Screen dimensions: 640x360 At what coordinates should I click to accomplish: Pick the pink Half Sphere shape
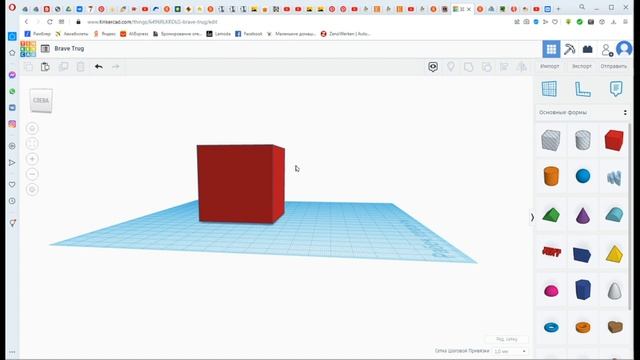click(x=551, y=291)
